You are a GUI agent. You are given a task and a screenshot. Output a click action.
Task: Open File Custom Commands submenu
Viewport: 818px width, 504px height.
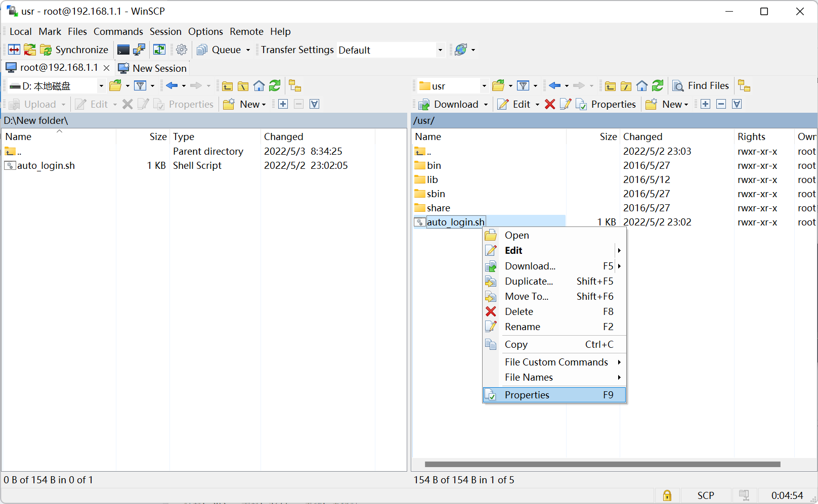click(x=554, y=362)
